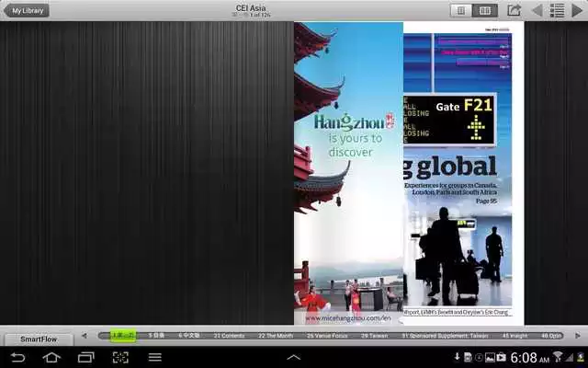Image resolution: width=588 pixels, height=368 pixels.
Task: Jump to the 22 The Month section
Action: pyautogui.click(x=276, y=336)
